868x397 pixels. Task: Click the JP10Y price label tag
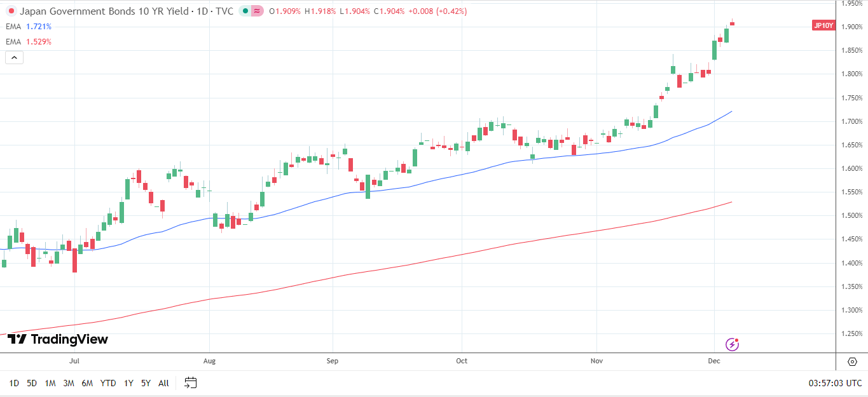pos(823,26)
